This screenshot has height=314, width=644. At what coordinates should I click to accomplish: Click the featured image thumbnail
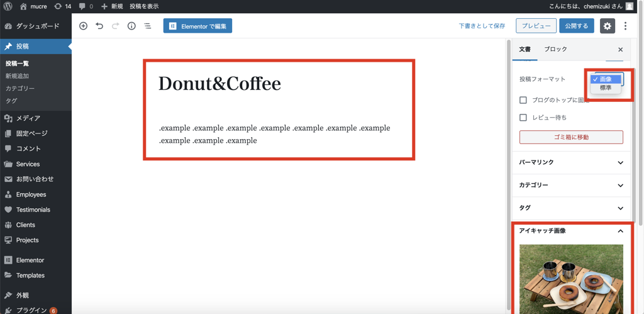[571, 279]
